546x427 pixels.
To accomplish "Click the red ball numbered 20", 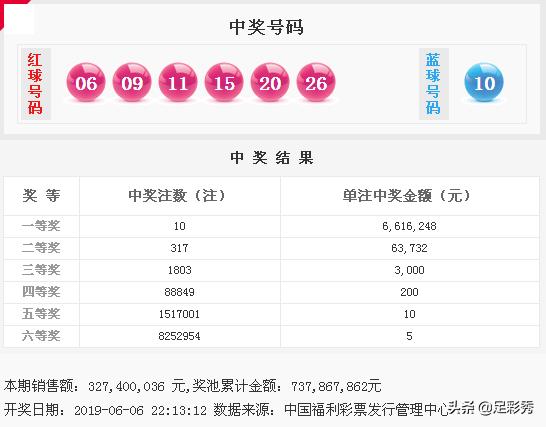I will pyautogui.click(x=270, y=82).
